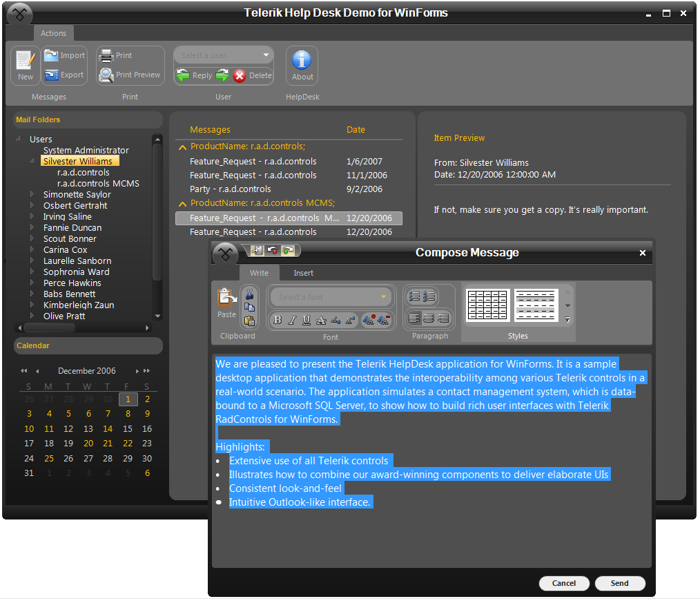Click the Mail Folders vertical scrollbar thumb
This screenshot has height=599, width=700.
pos(157,212)
